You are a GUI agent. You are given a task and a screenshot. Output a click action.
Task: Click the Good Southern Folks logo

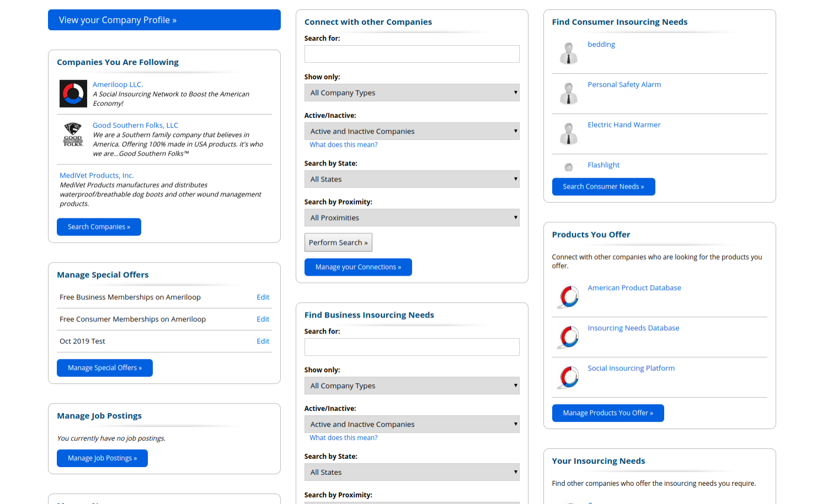pyautogui.click(x=73, y=135)
